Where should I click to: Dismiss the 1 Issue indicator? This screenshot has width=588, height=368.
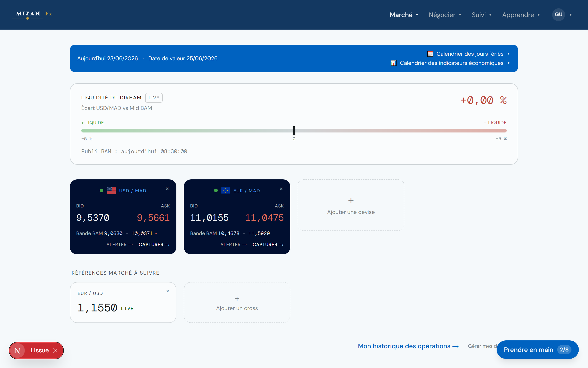pyautogui.click(x=55, y=351)
